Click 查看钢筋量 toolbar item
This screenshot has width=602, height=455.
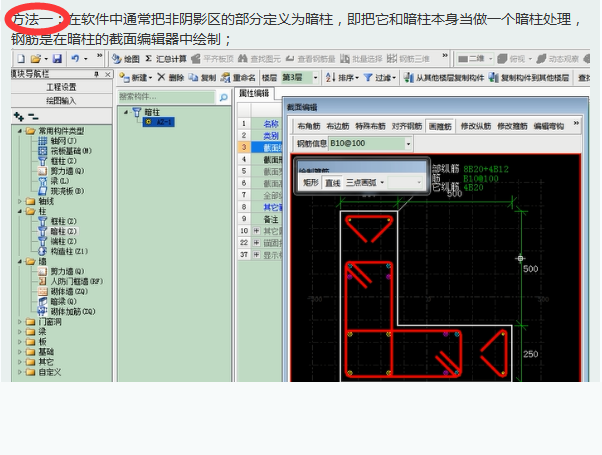click(x=311, y=59)
